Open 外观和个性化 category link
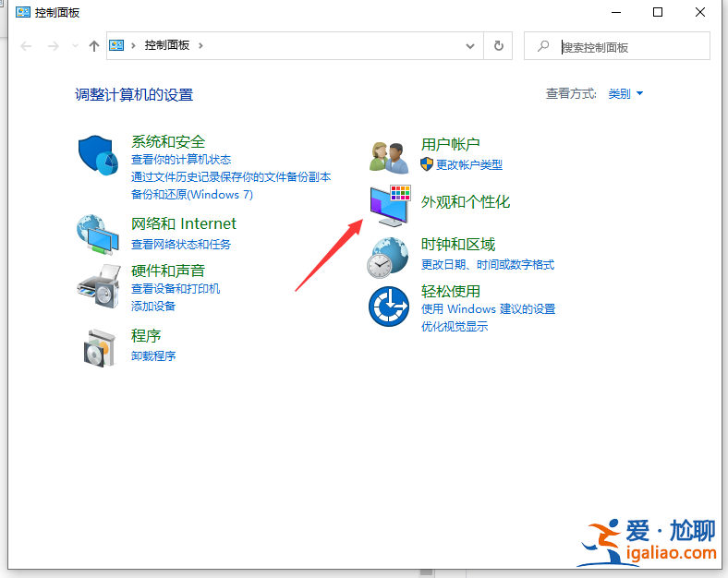This screenshot has height=578, width=728. pyautogui.click(x=466, y=202)
